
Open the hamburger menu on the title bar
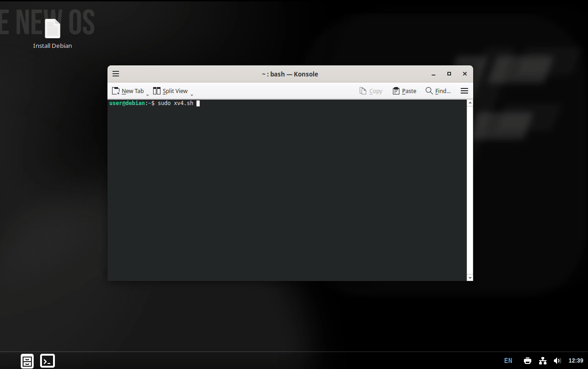point(115,73)
